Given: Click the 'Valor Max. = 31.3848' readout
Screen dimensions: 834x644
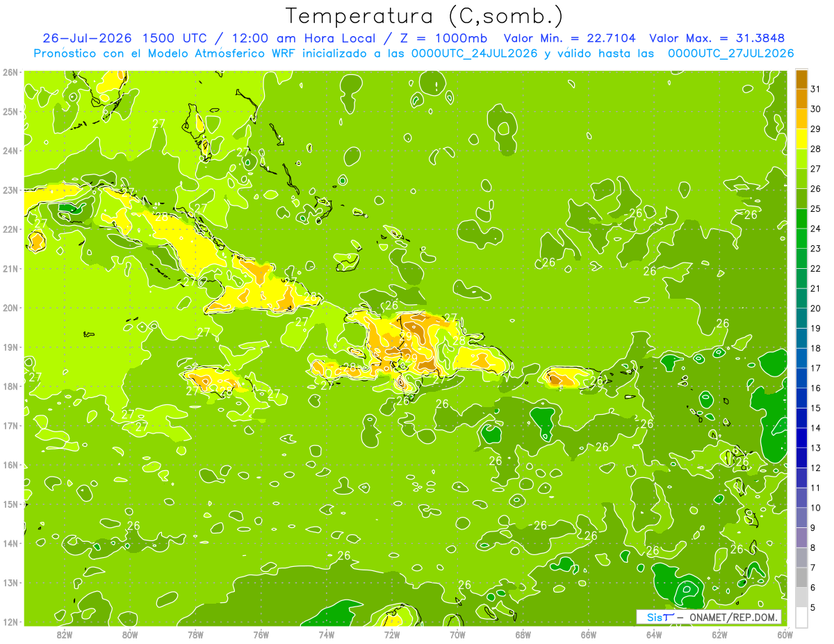Looking at the screenshot, I should pos(719,38).
